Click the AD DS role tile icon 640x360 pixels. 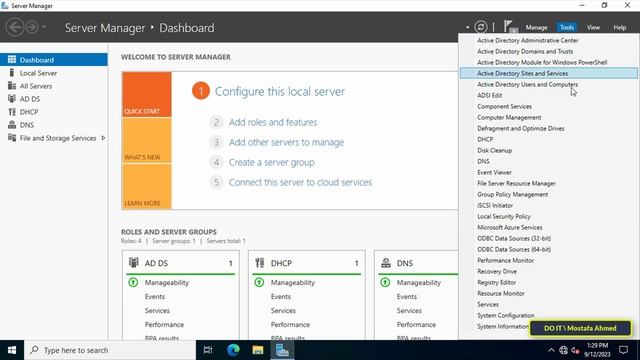(134, 262)
